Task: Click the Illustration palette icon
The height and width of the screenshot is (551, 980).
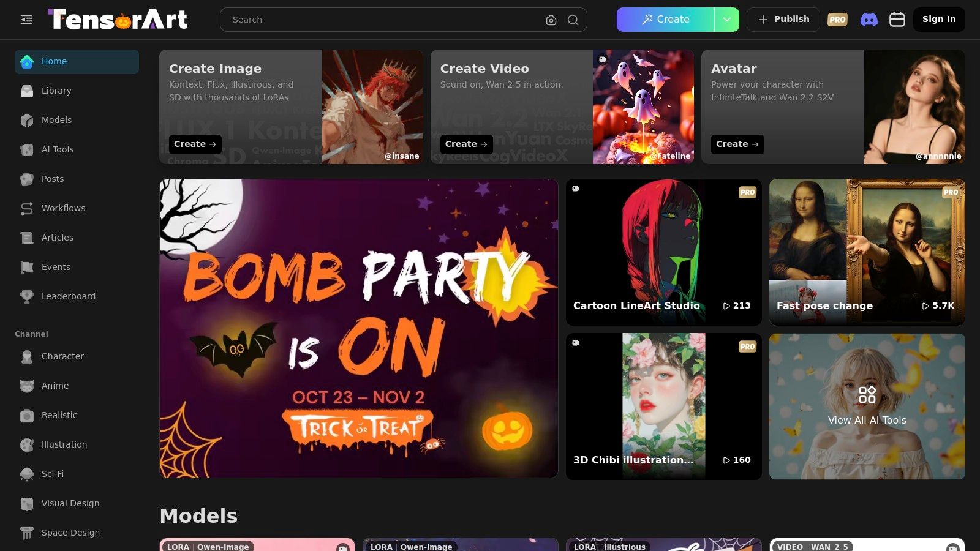Action: 27,444
